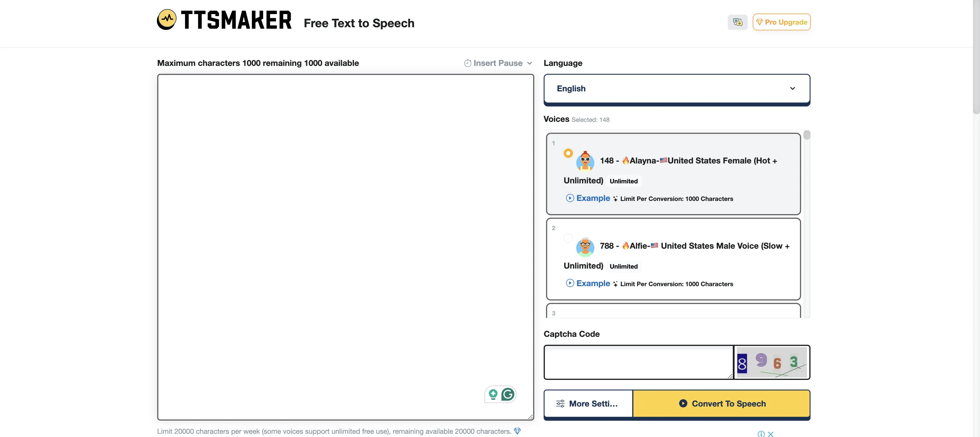This screenshot has width=980, height=437.
Task: Click the character limit icon next to Alfie
Action: click(615, 284)
